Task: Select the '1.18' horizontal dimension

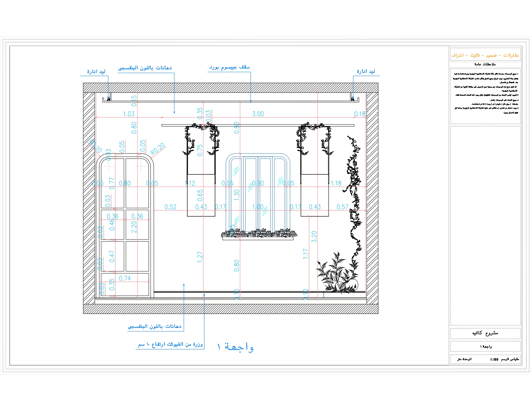Action: pos(336,183)
